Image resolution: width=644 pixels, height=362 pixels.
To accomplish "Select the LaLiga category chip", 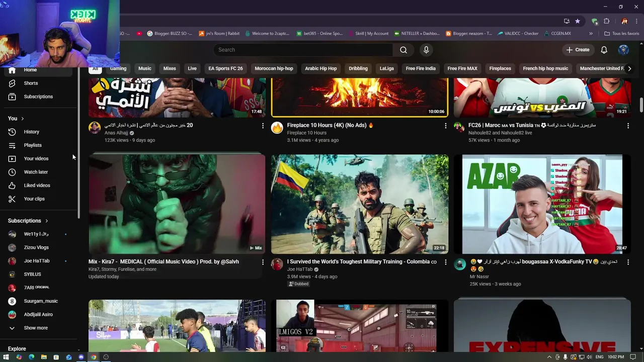I will pyautogui.click(x=386, y=68).
